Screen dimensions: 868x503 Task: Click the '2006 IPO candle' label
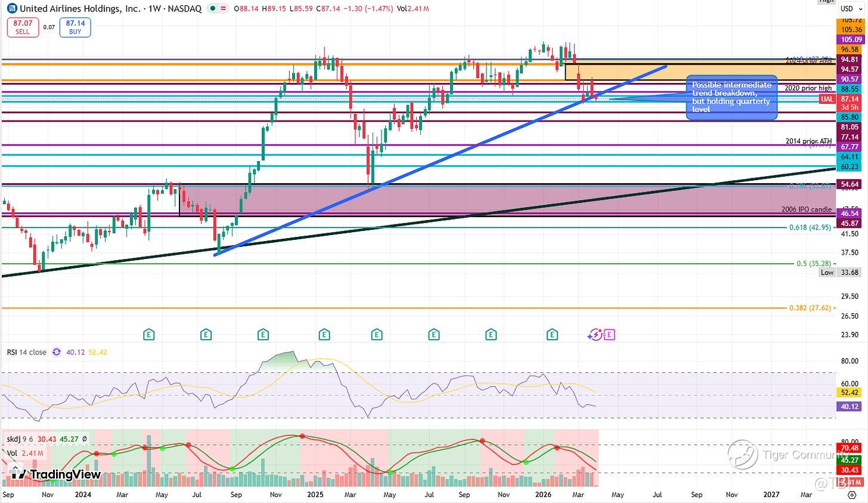(x=807, y=209)
